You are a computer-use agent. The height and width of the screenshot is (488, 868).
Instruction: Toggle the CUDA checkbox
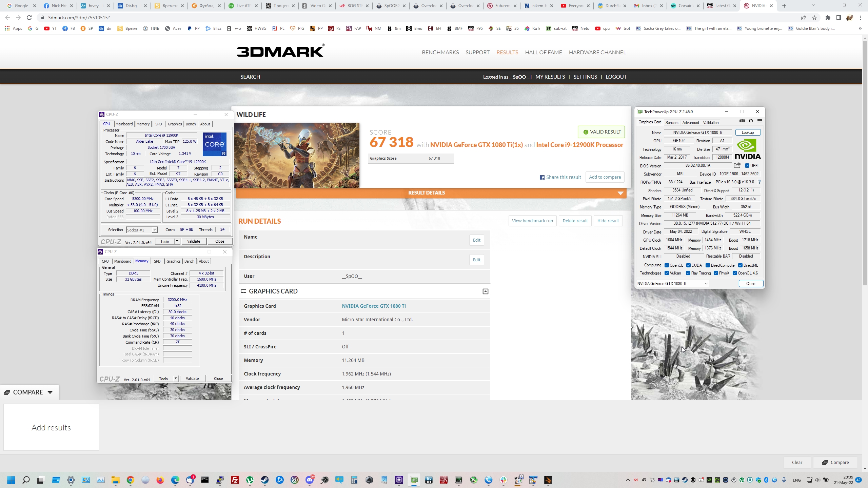pyautogui.click(x=688, y=265)
